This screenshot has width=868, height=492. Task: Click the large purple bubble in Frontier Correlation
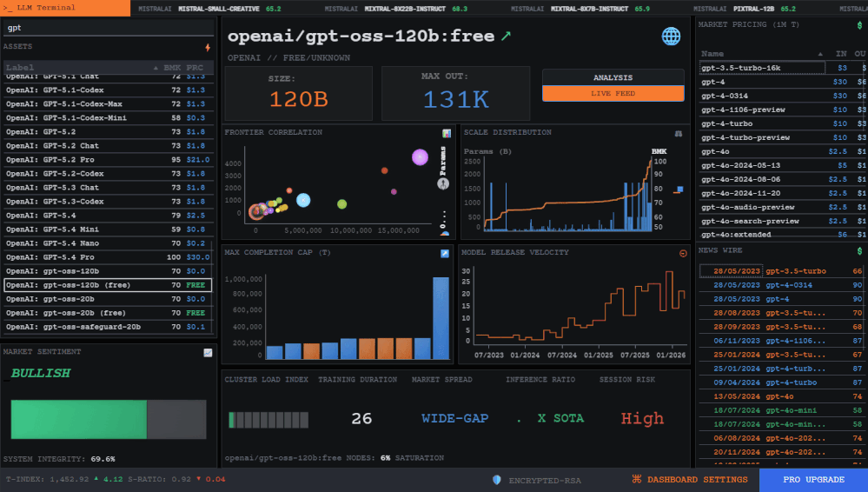click(x=421, y=157)
